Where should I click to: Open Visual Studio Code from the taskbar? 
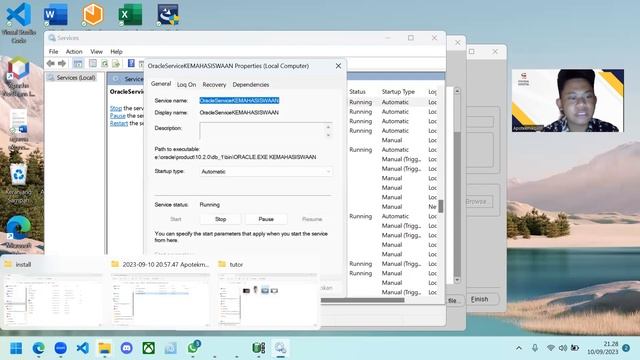tap(83, 348)
